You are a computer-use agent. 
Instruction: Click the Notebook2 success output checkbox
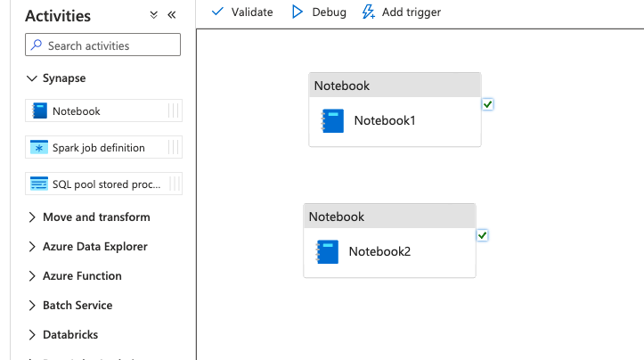pos(482,235)
